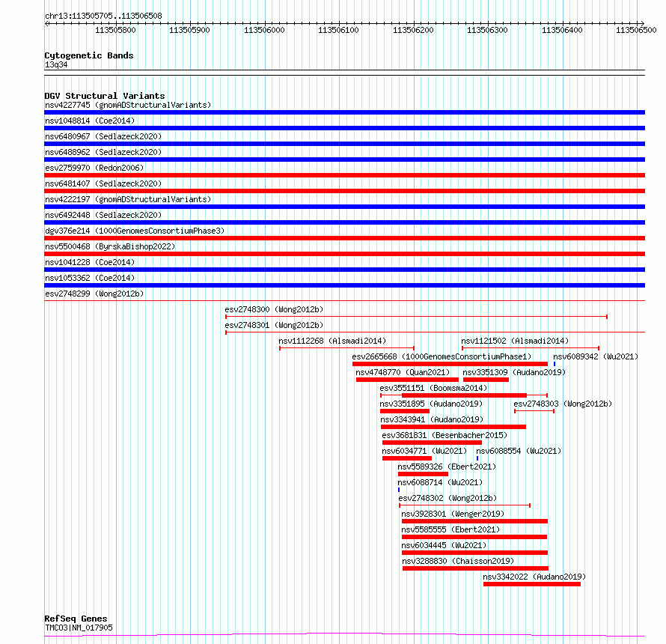The height and width of the screenshot is (644, 666).
Task: Click nsv1041228 (Coe2014) label
Action: point(90,262)
